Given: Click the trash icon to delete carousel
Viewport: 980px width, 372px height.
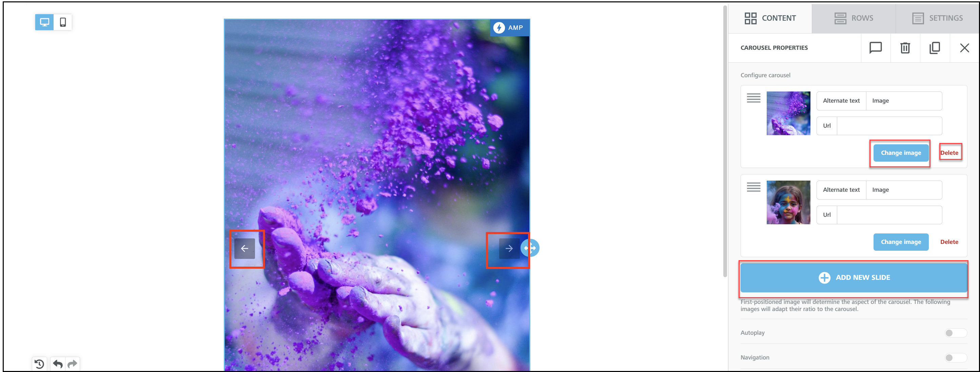Looking at the screenshot, I should click(905, 48).
